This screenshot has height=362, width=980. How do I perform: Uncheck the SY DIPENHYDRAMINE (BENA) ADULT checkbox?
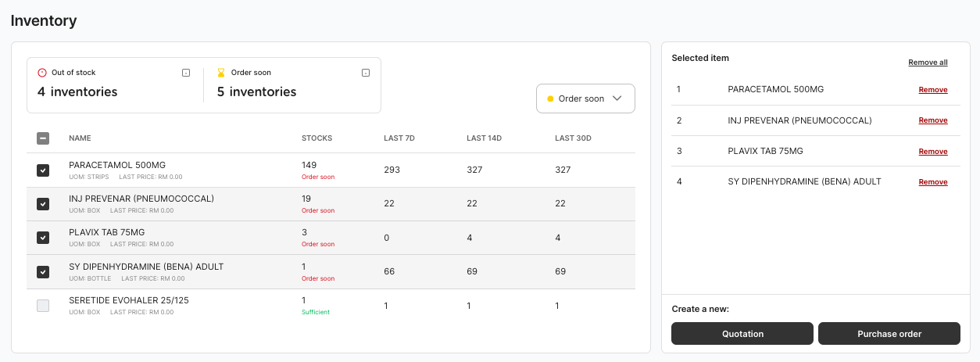[43, 271]
